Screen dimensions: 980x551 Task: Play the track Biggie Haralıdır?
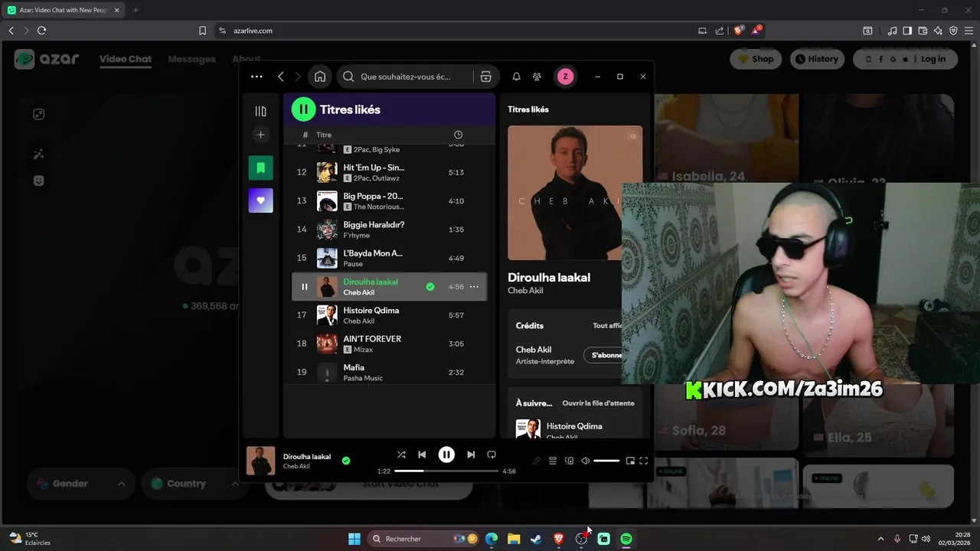[390, 230]
